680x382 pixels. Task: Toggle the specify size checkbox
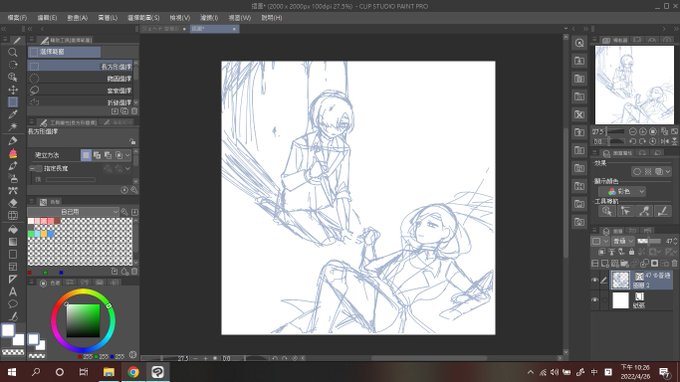pyautogui.click(x=38, y=168)
